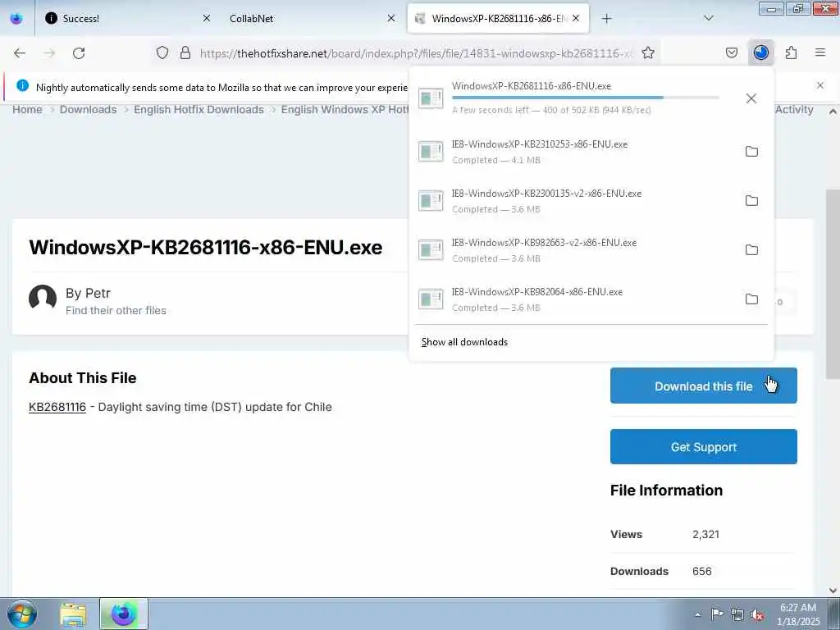Show IE8-WindowsXP-KB2300135-v2 file in folder
The image size is (840, 630).
(x=751, y=201)
